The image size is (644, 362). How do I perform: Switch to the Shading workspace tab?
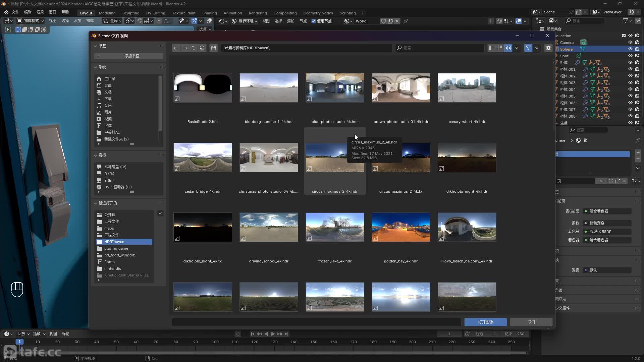209,13
